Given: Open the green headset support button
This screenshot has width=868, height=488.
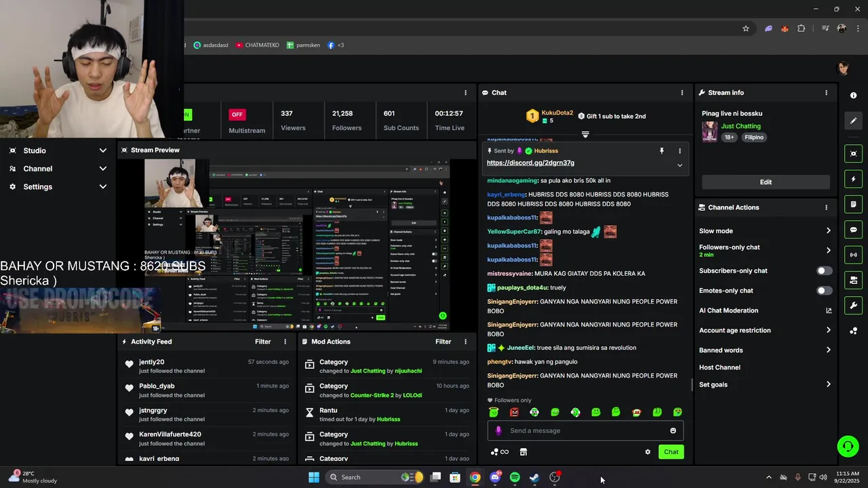Looking at the screenshot, I should tap(848, 446).
